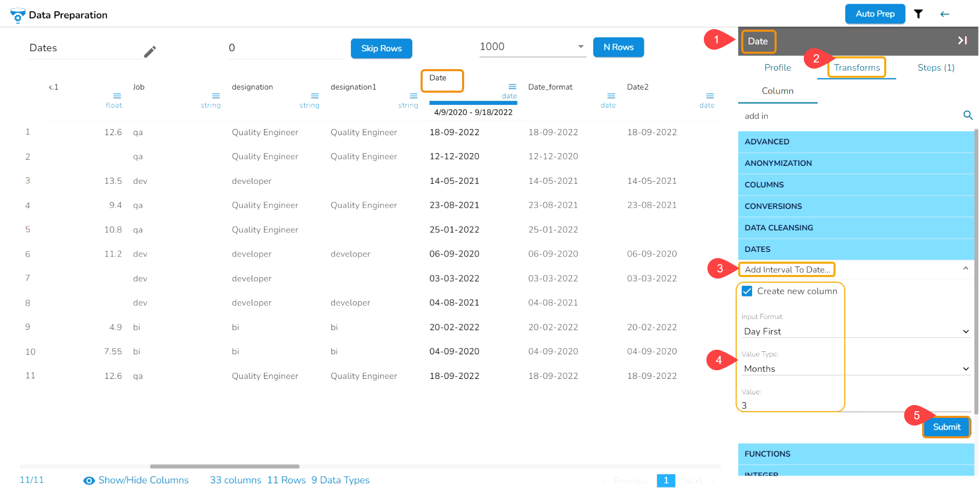The height and width of the screenshot is (488, 980).
Task: Switch to the Transforms tab
Action: (x=857, y=68)
